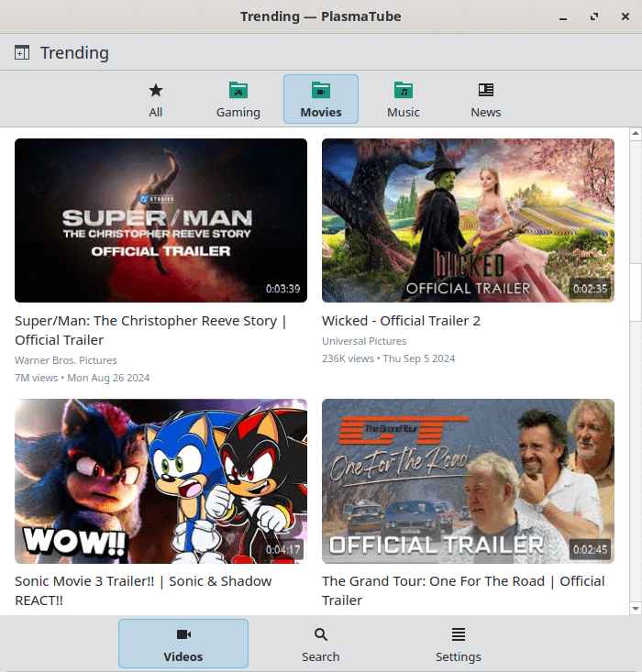The height and width of the screenshot is (672, 642).
Task: Maximize the PlasmaTube window
Action: pyautogui.click(x=594, y=17)
